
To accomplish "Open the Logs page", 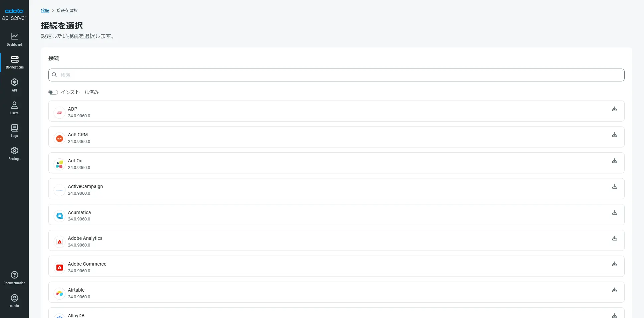I will (14, 131).
